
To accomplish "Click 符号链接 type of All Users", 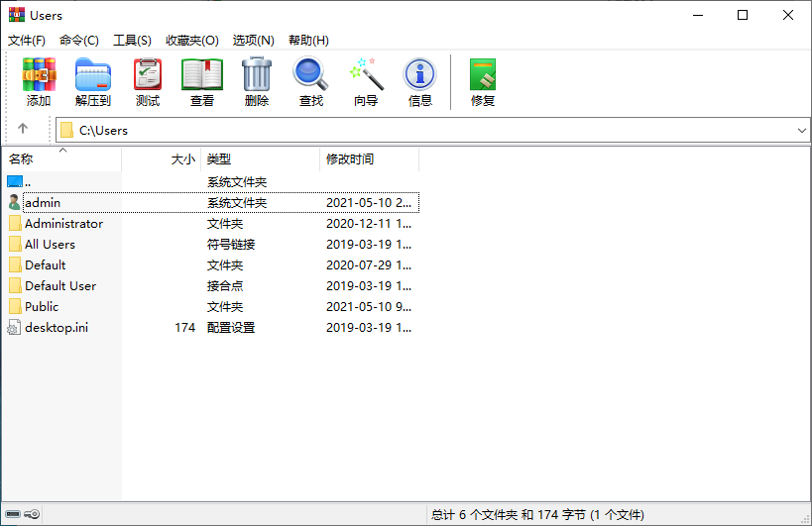I will pyautogui.click(x=231, y=244).
